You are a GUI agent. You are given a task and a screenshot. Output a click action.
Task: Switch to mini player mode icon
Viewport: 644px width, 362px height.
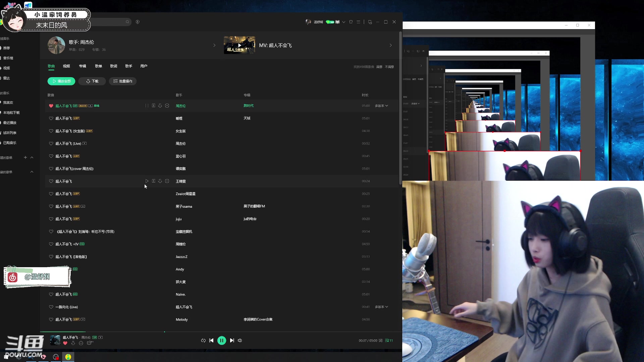click(x=370, y=22)
